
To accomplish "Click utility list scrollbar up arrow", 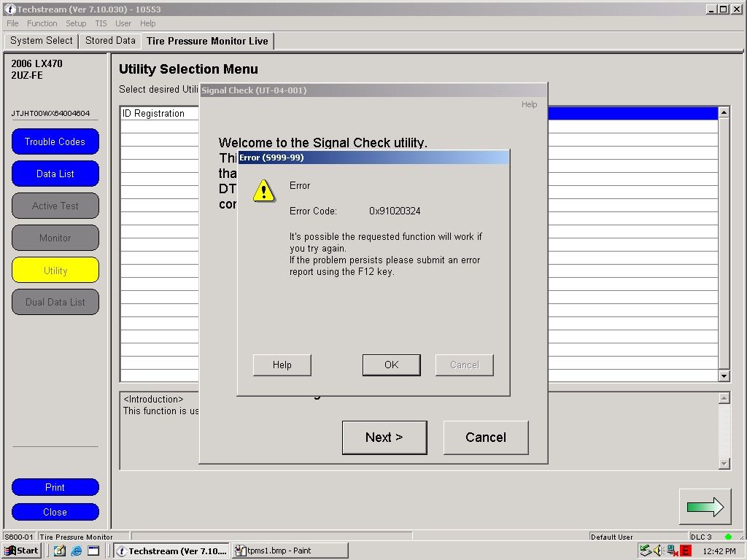I will click(724, 112).
